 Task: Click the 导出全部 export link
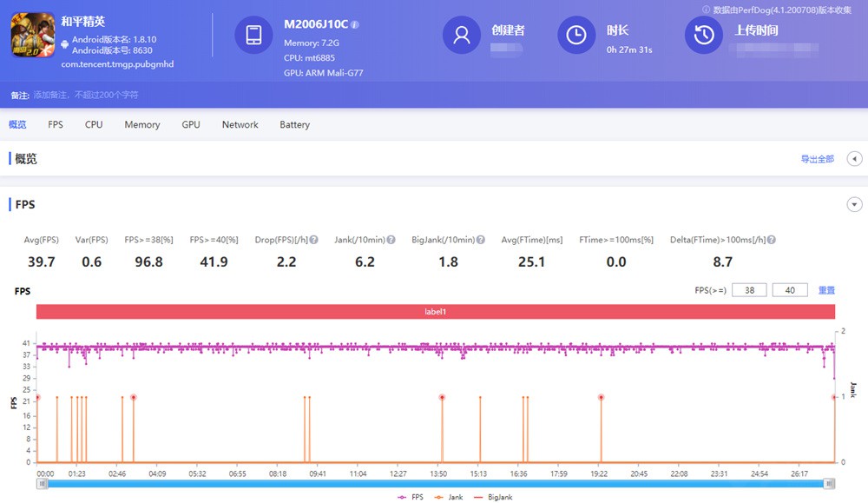tap(817, 159)
